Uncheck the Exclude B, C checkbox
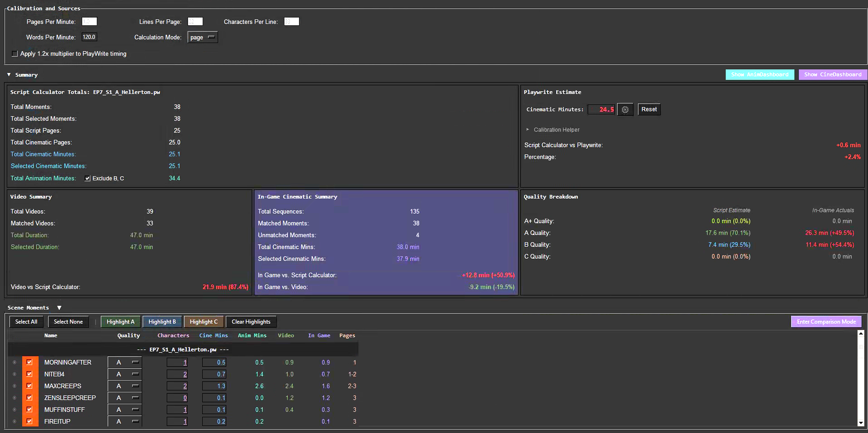Image resolution: width=868 pixels, height=433 pixels. (87, 178)
